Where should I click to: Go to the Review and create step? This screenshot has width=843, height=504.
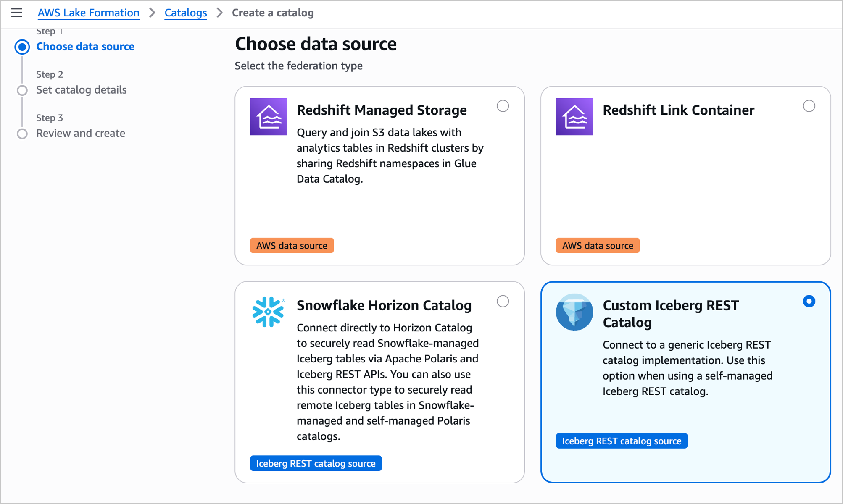(x=81, y=133)
